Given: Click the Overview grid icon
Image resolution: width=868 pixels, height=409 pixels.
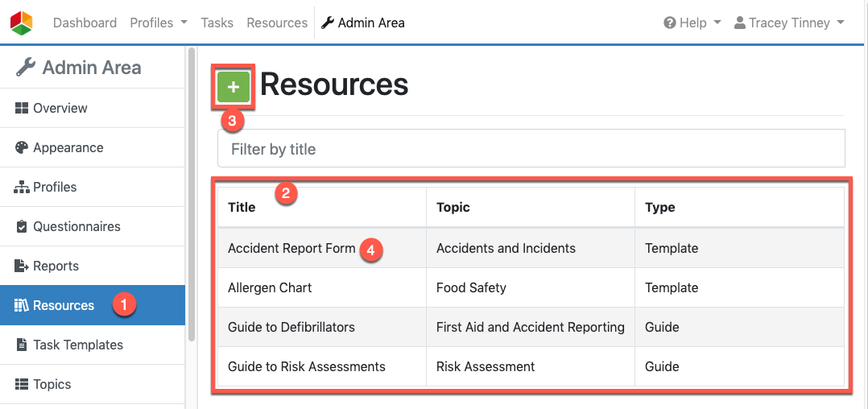Looking at the screenshot, I should (x=22, y=108).
